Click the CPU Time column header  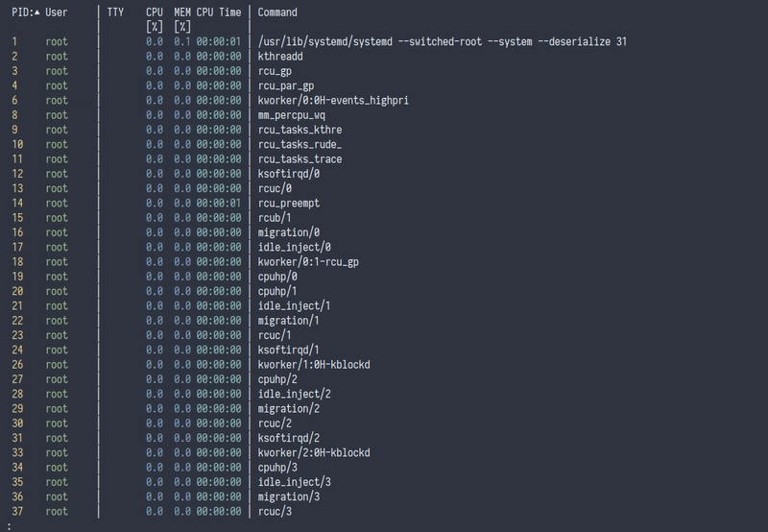point(219,12)
